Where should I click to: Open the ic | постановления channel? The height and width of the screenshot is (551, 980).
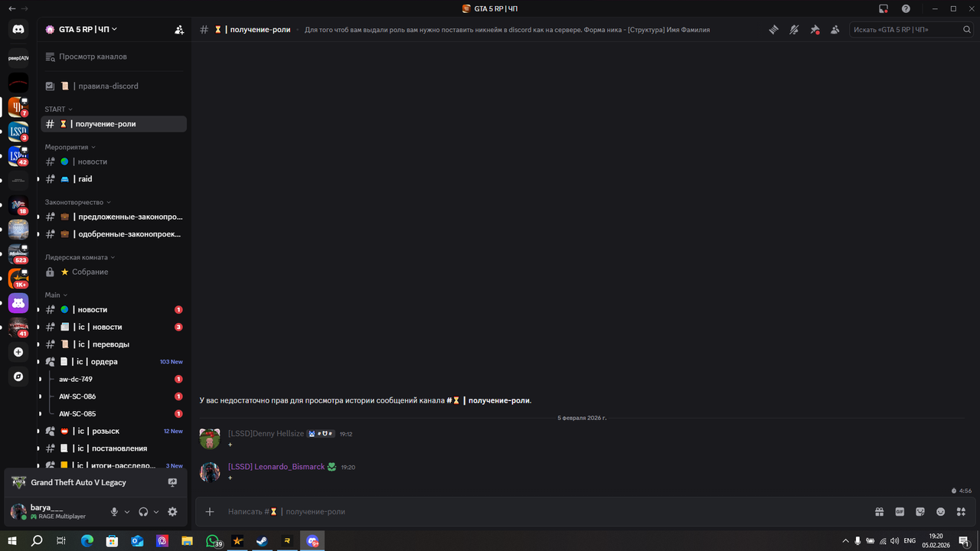click(x=113, y=448)
